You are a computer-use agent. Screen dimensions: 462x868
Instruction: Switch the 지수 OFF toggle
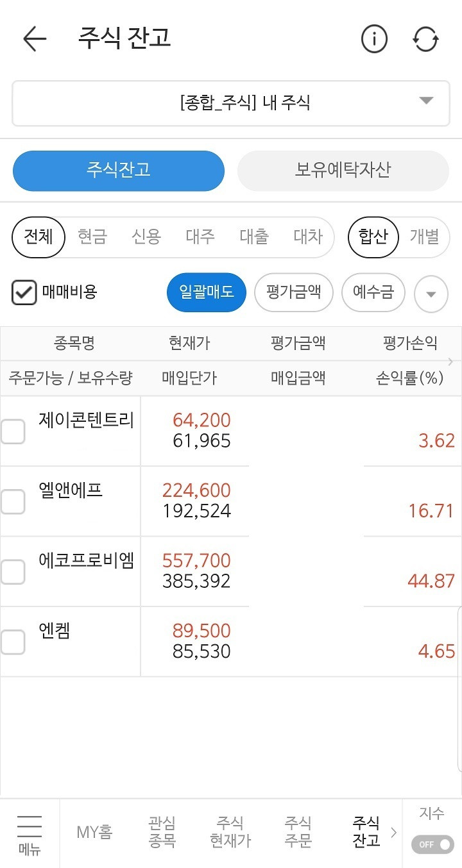(432, 844)
